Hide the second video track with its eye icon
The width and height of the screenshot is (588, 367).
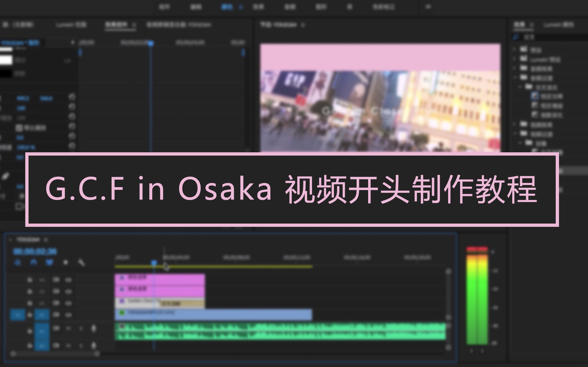[x=69, y=291]
